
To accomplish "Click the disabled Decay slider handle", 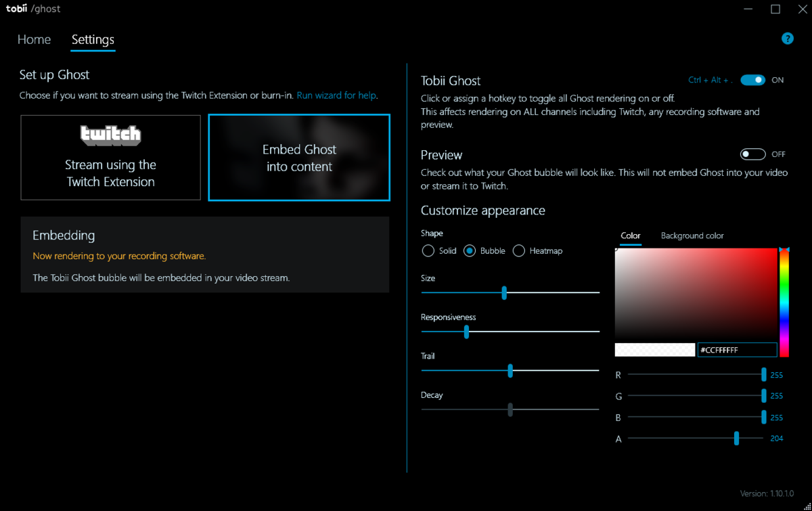I will click(x=510, y=409).
